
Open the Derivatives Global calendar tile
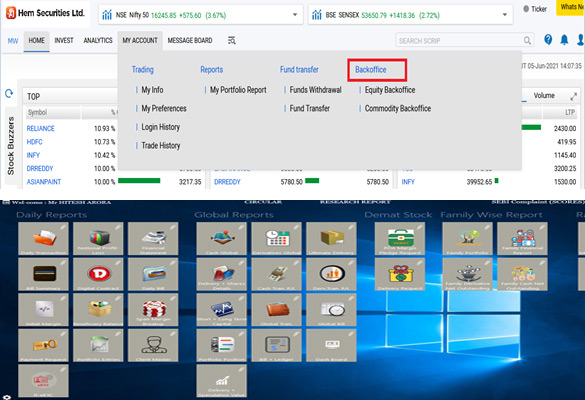click(x=276, y=238)
